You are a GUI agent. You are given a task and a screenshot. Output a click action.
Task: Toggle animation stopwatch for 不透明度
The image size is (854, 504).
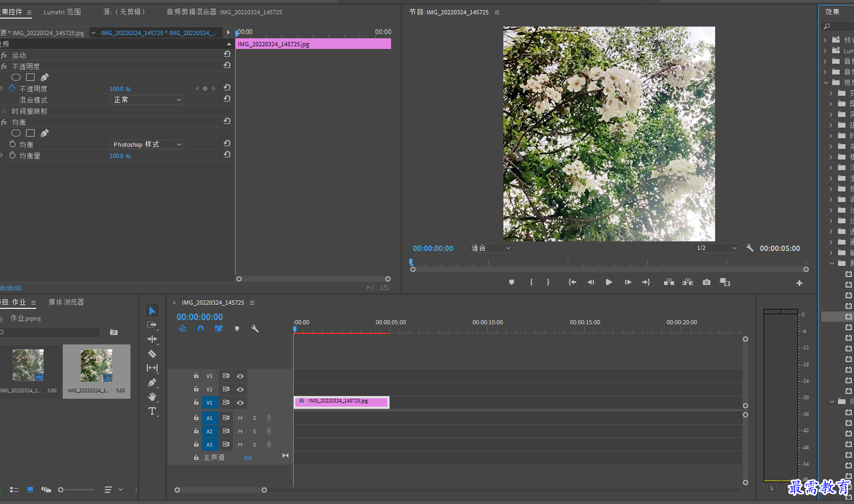coord(13,89)
